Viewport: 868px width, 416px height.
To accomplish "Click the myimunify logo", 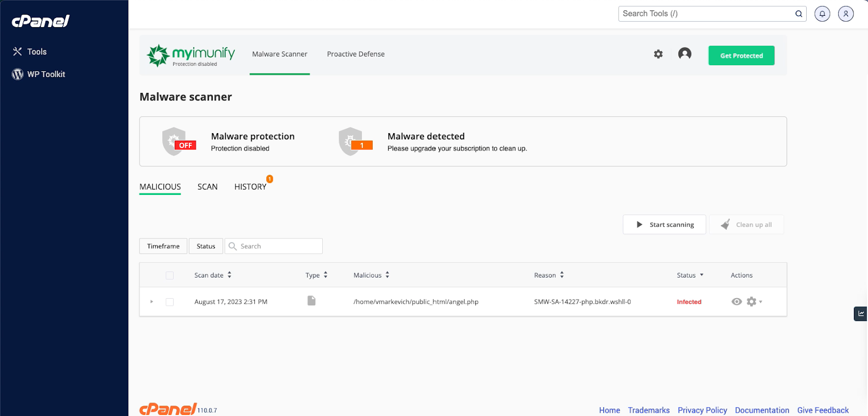I will click(x=190, y=55).
